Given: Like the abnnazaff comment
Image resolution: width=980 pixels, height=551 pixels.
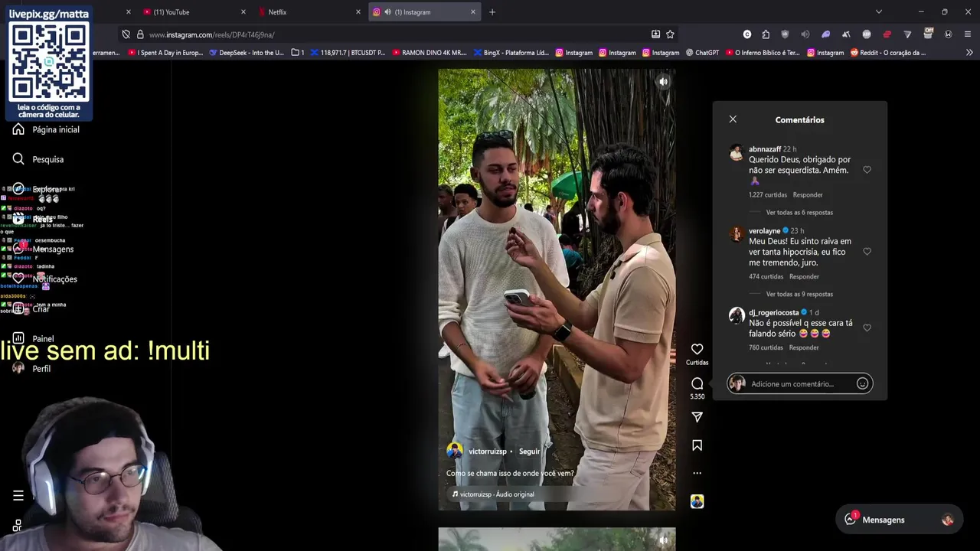Looking at the screenshot, I should tap(867, 170).
